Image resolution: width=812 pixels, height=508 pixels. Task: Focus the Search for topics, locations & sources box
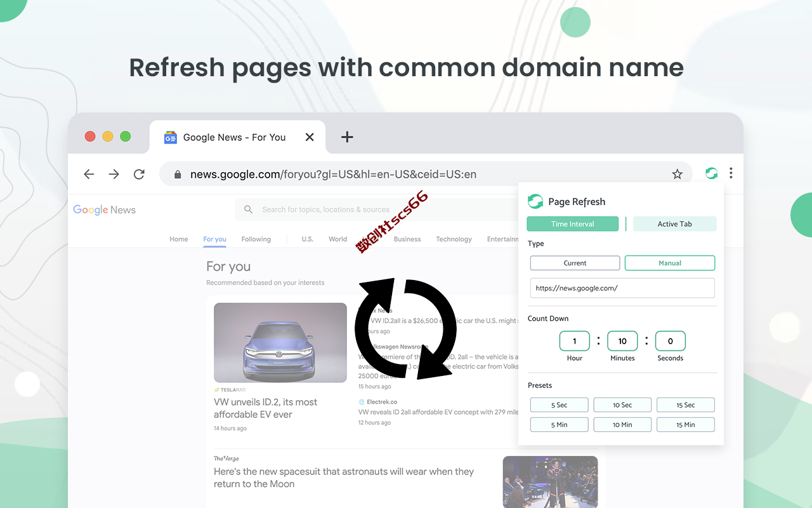(377, 210)
